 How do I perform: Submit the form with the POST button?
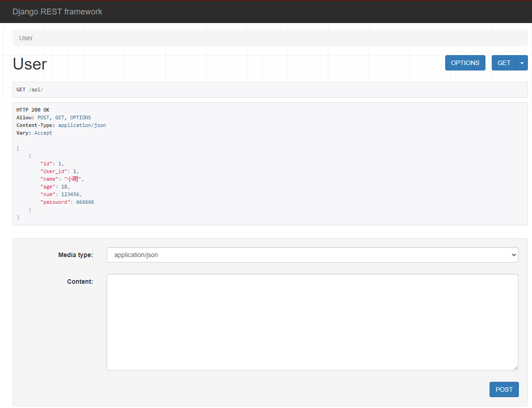[504, 389]
